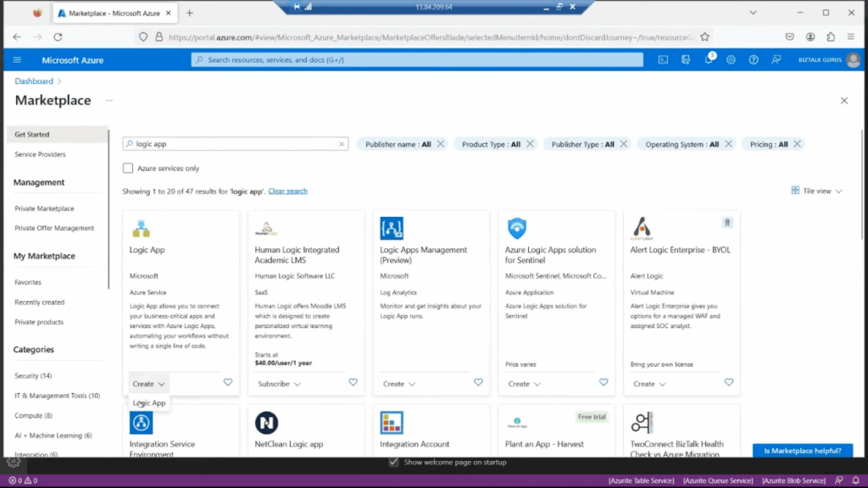Reload the page in Firefox
The height and width of the screenshot is (488, 868).
(58, 37)
